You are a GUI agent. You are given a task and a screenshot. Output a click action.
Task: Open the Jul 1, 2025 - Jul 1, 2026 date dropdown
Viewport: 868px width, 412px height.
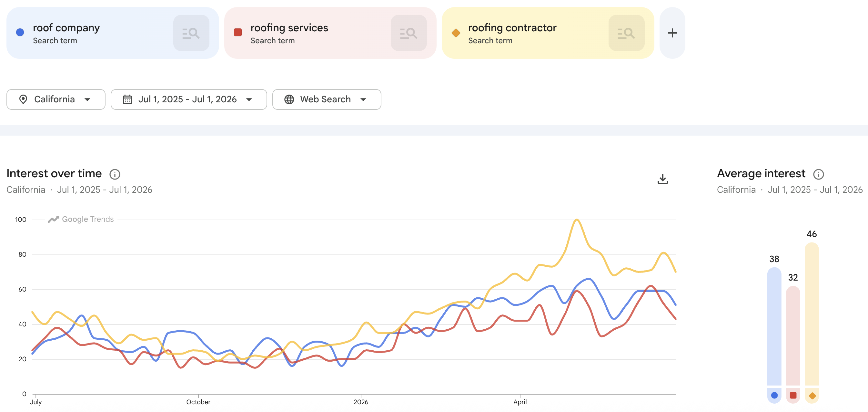pyautogui.click(x=189, y=99)
